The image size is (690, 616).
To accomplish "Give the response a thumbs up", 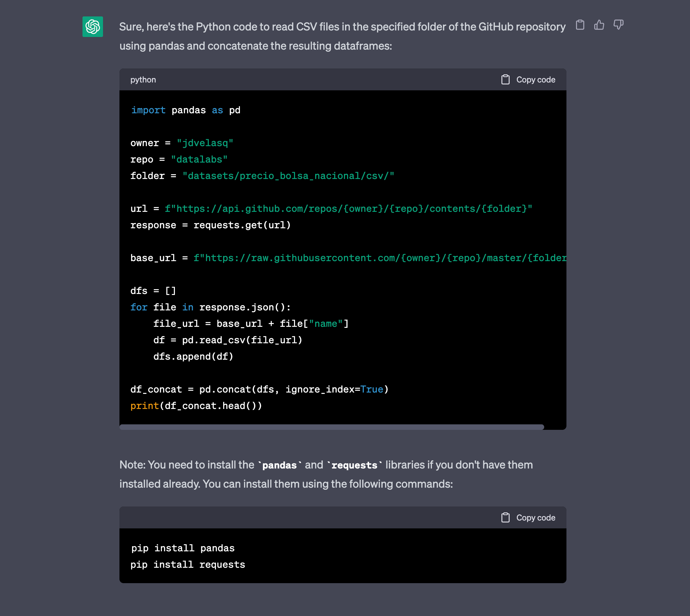I will [x=599, y=25].
